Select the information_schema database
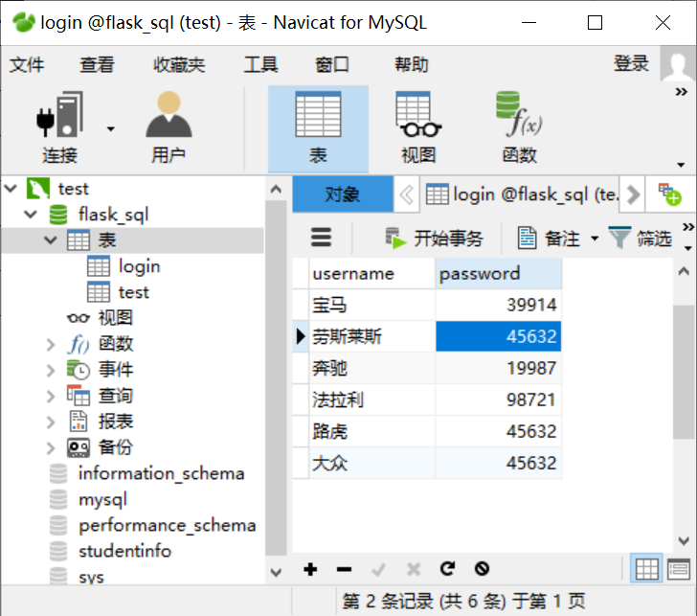This screenshot has height=616, width=697. coord(161,473)
